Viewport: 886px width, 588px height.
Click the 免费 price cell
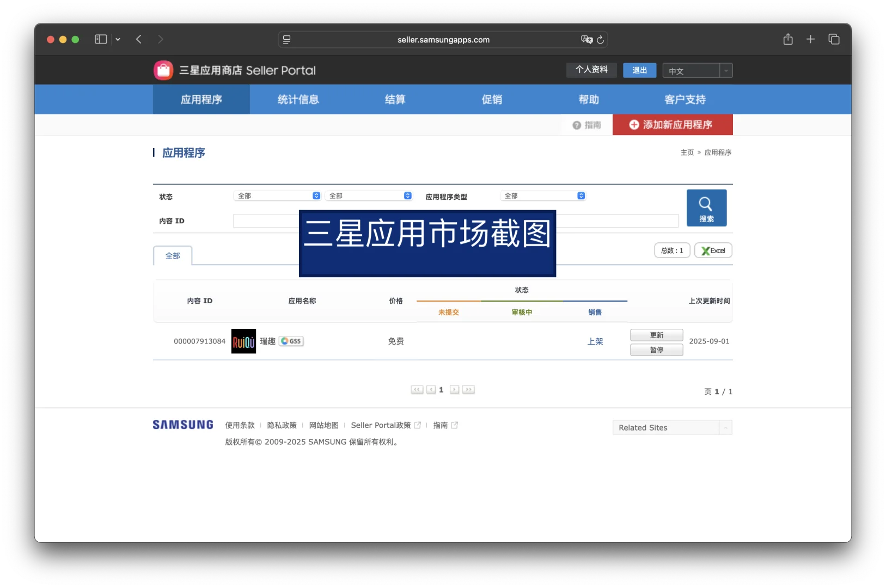point(396,341)
